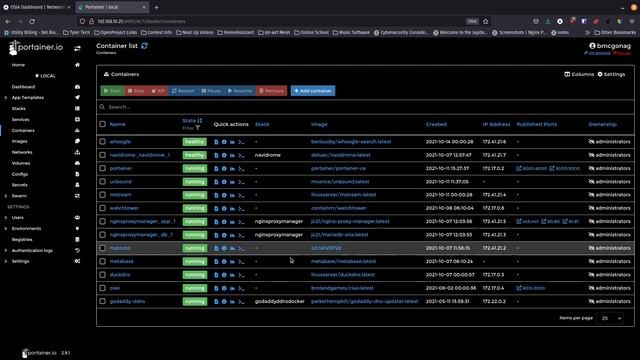This screenshot has width=640, height=360.
Task: Click the green Start button
Action: point(112,91)
